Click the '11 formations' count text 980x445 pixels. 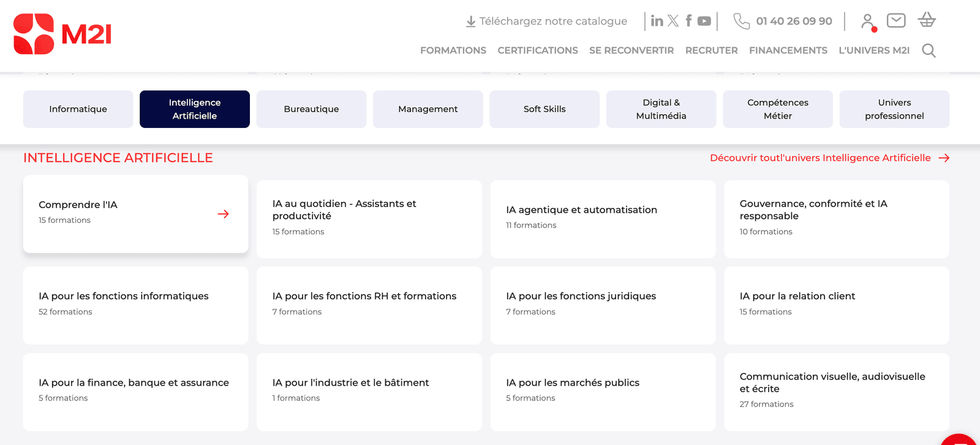(531, 225)
